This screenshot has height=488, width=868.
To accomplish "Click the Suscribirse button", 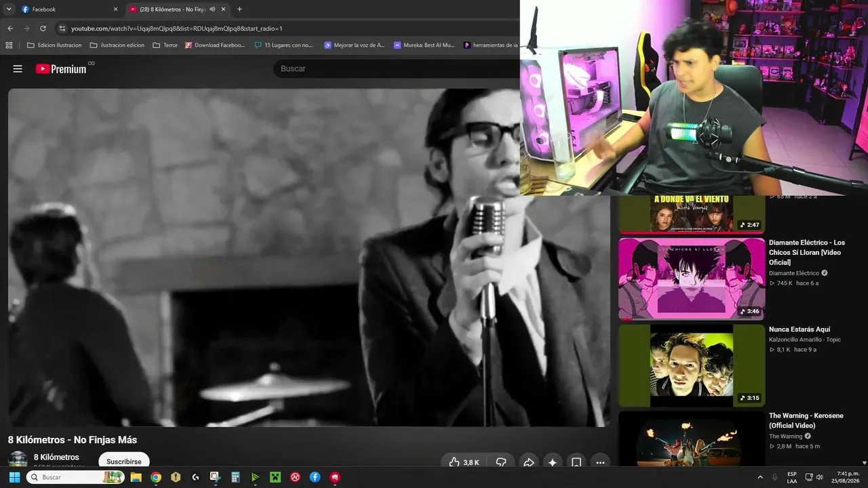I will (123, 462).
